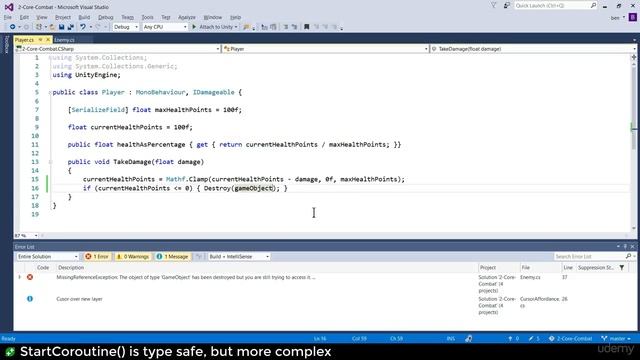Click the background tasks icon in status bar
640x360 pixels.
pos(469,339)
